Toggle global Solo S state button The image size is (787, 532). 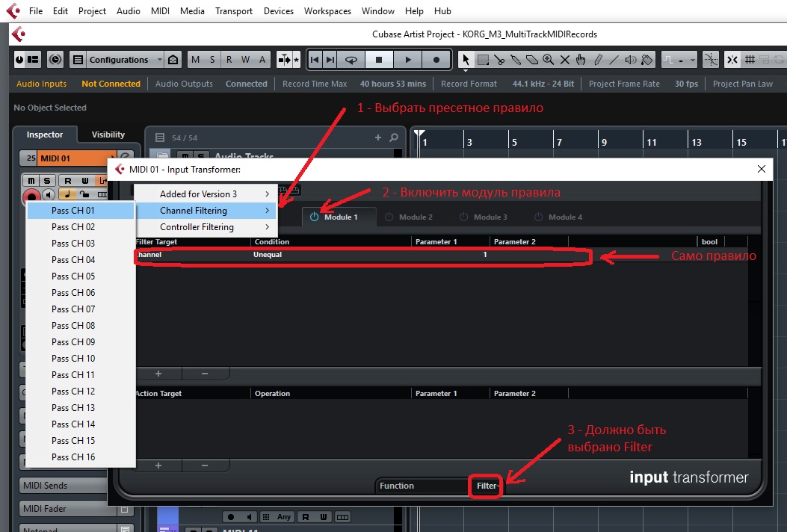coord(212,60)
